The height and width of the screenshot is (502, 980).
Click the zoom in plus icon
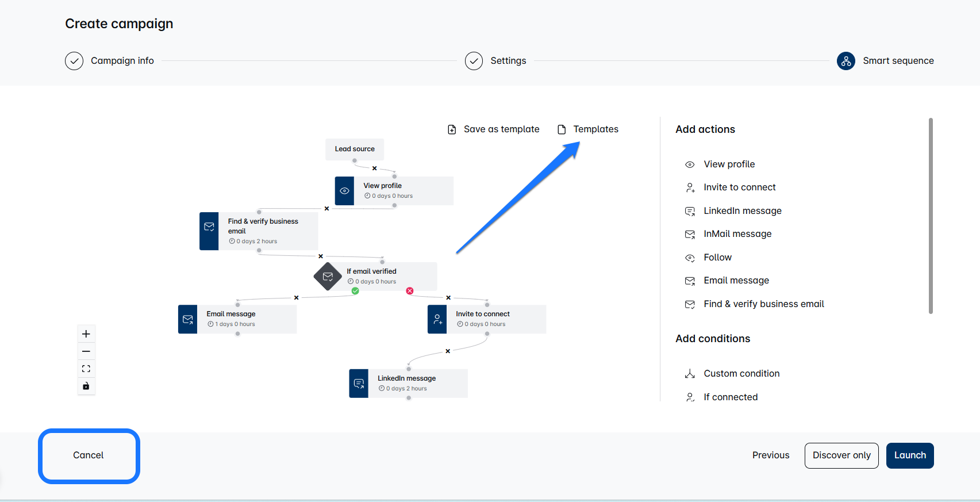click(x=86, y=334)
